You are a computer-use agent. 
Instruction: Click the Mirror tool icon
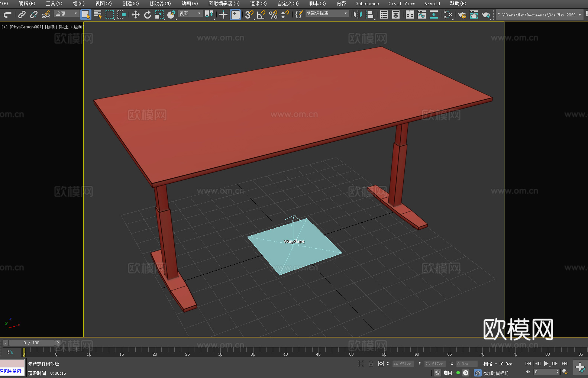coord(358,14)
